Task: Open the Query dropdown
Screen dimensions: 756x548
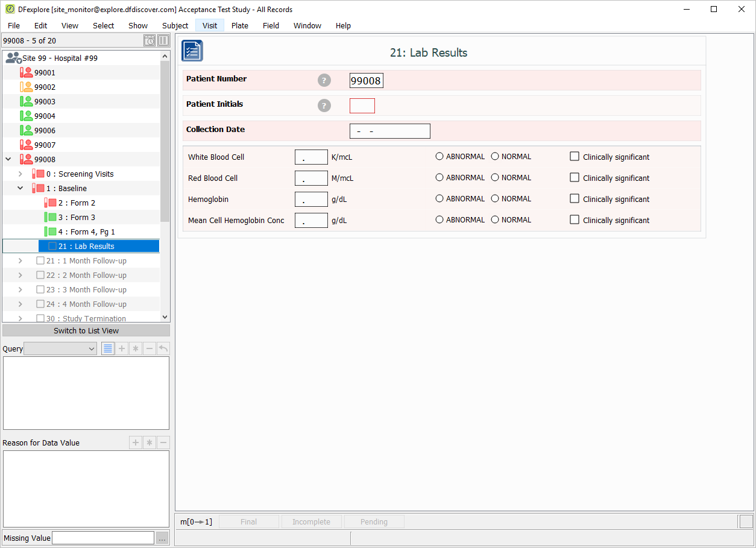Action: [x=60, y=348]
